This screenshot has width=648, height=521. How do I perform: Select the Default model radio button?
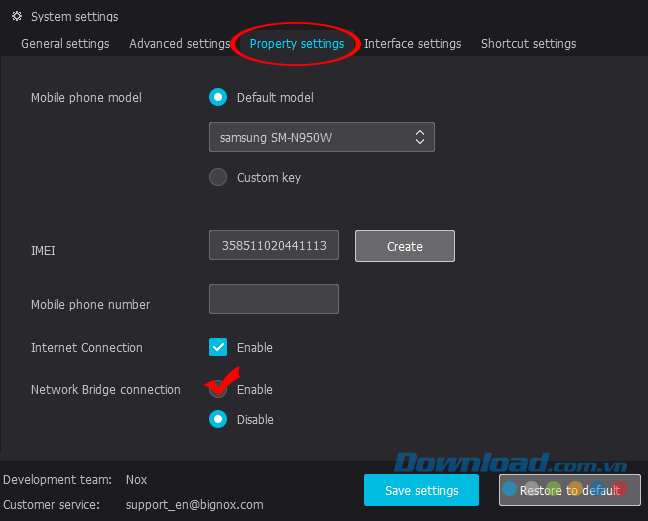[x=218, y=98]
